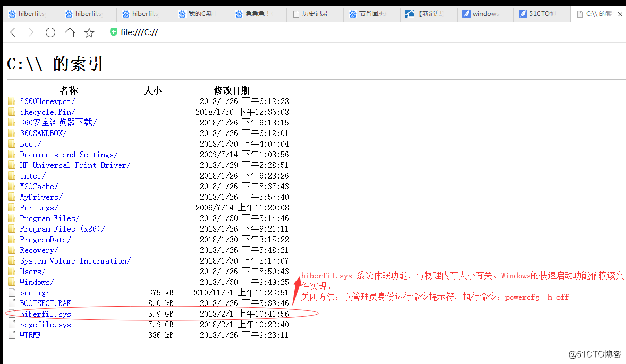Switch to the 51CTO博 tab

[x=542, y=14]
